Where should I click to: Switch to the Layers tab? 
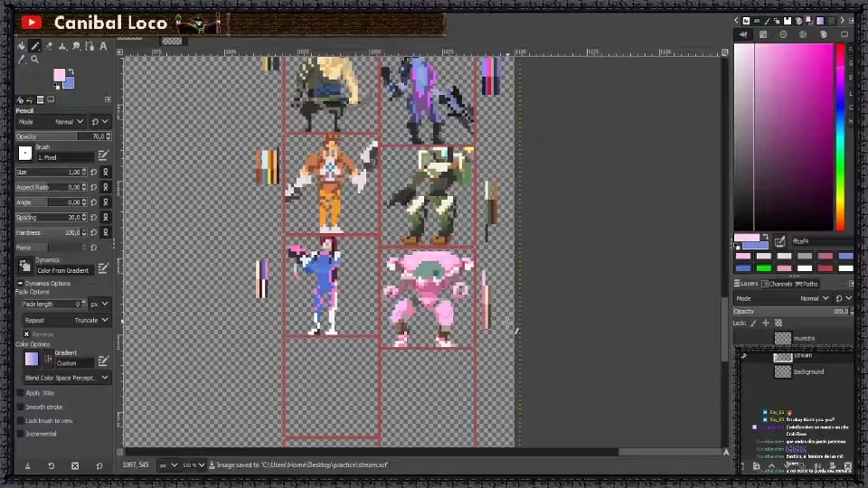pos(746,284)
